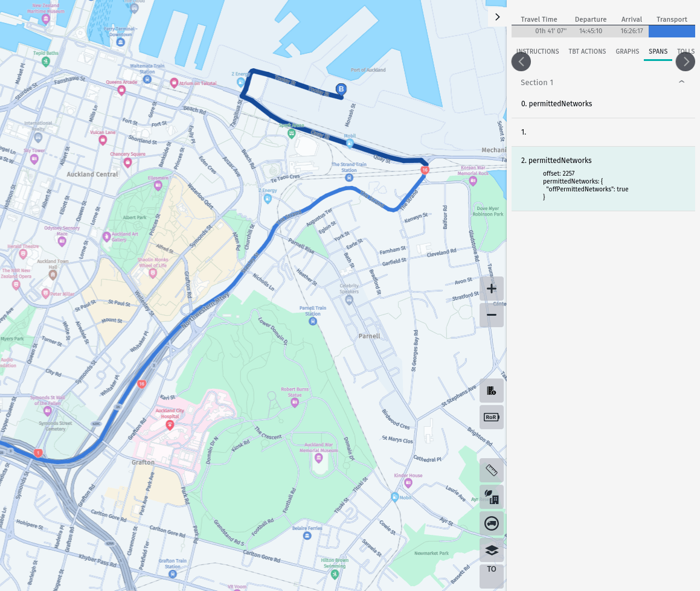Image resolution: width=700 pixels, height=591 pixels.
Task: Select span 2 permittedNetworks entry
Action: (x=557, y=160)
